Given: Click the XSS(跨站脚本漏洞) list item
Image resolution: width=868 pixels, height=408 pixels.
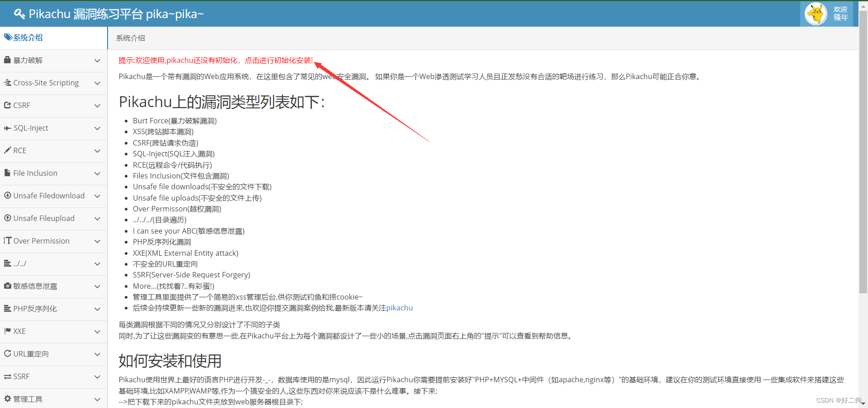Looking at the screenshot, I should 163,131.
